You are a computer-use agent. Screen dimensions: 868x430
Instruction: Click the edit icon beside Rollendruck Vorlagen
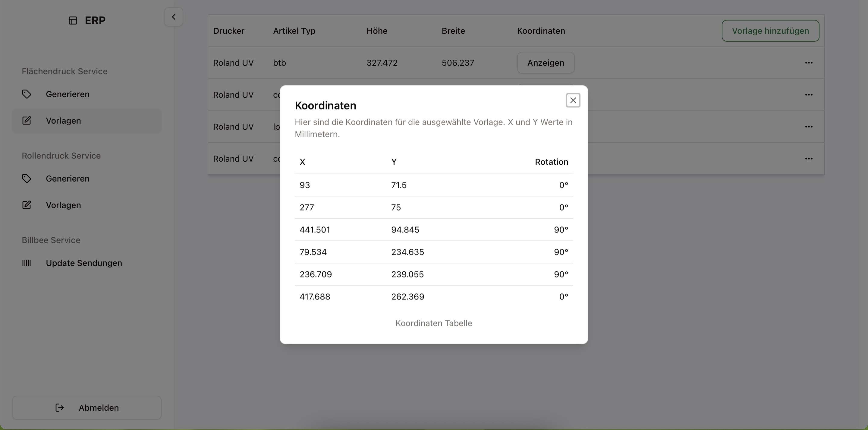(x=27, y=205)
